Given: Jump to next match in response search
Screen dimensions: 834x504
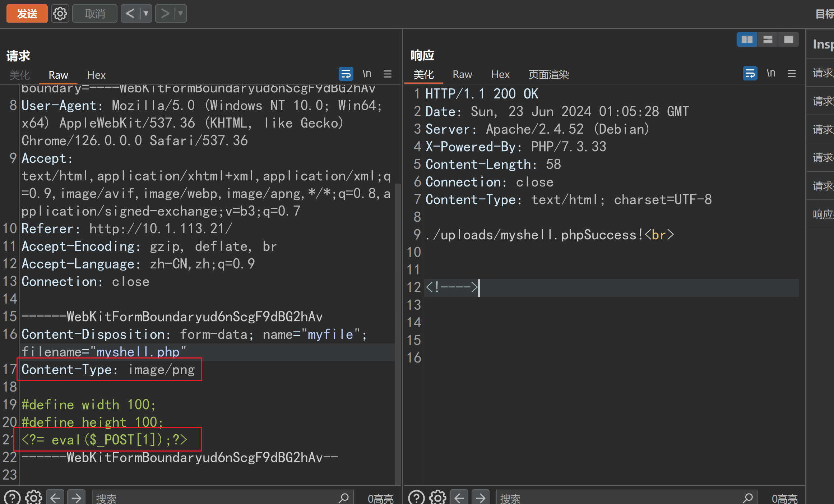Looking at the screenshot, I should point(480,498).
